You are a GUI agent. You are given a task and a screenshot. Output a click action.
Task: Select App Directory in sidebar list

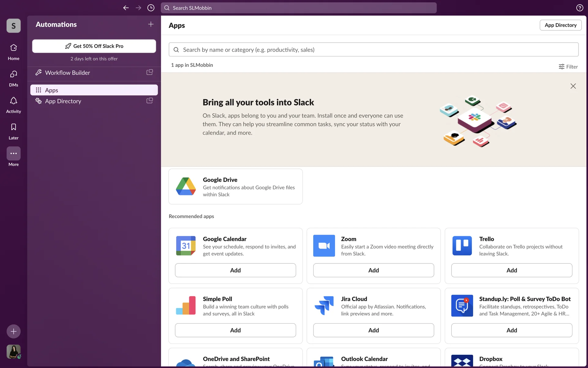point(63,101)
